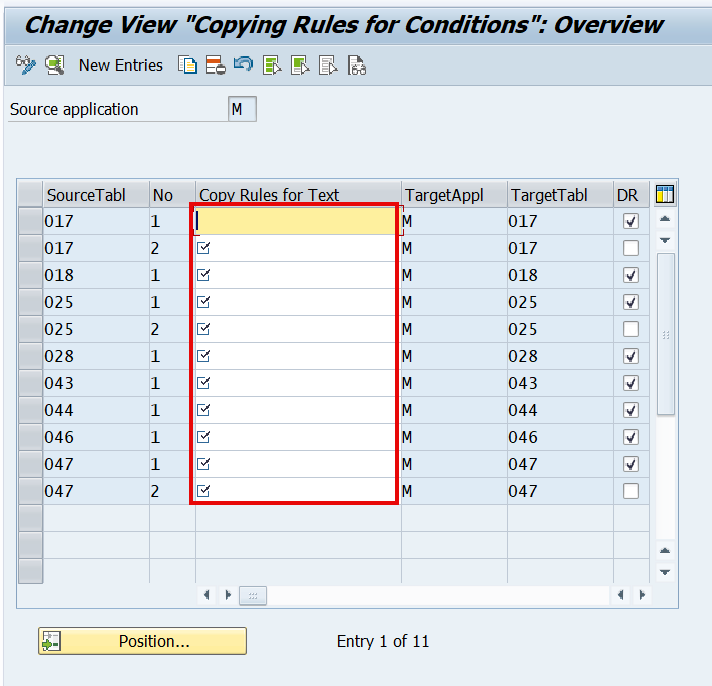Click the SourceTabl column header
The image size is (712, 686).
point(96,195)
